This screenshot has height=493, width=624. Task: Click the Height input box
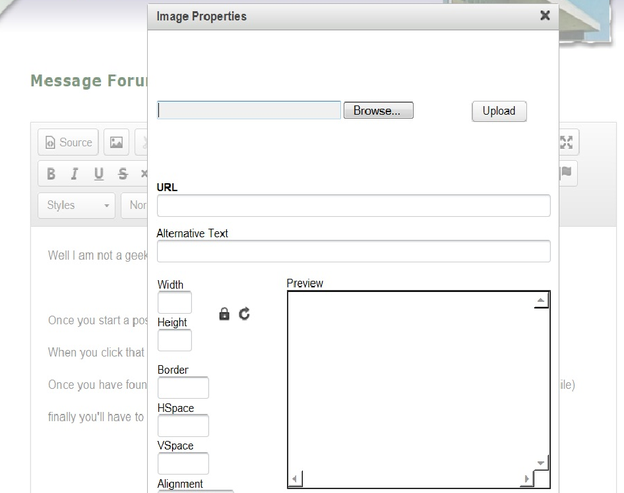coord(174,340)
